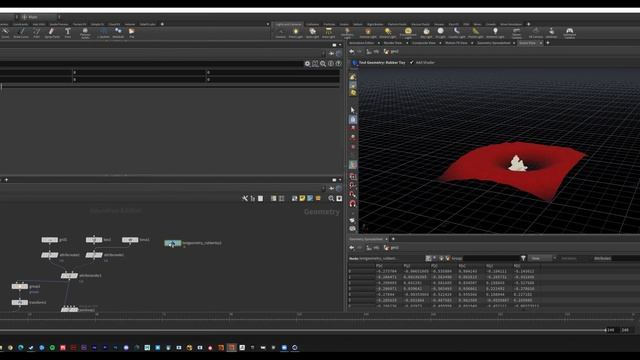Add an Area Light from the shelf
This screenshot has height=360, width=640.
click(328, 33)
